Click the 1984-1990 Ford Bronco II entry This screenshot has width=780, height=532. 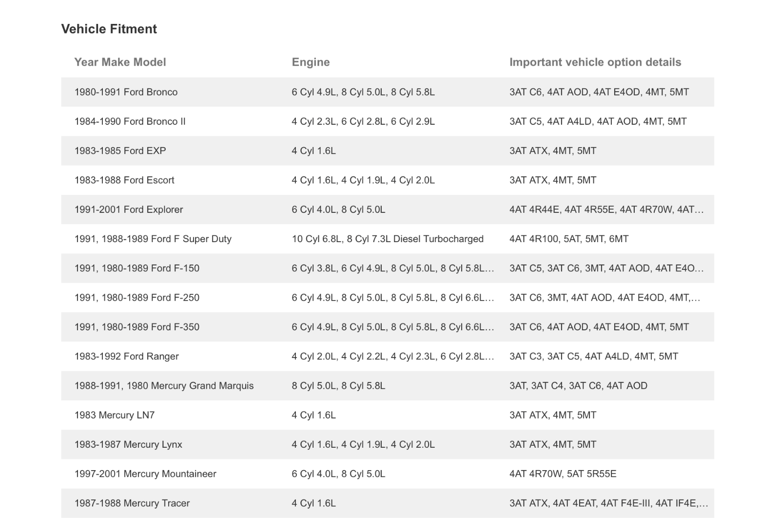point(130,121)
